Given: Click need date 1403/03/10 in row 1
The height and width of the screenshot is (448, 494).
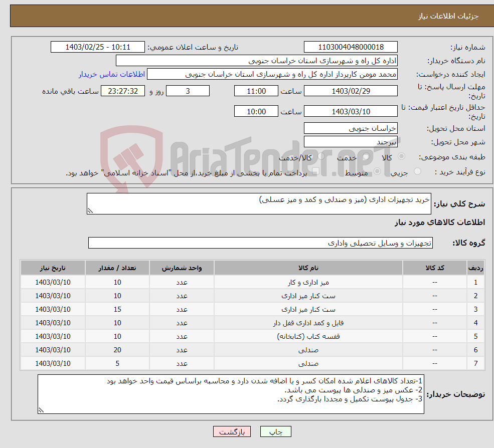Looking at the screenshot, I should [x=53, y=283].
